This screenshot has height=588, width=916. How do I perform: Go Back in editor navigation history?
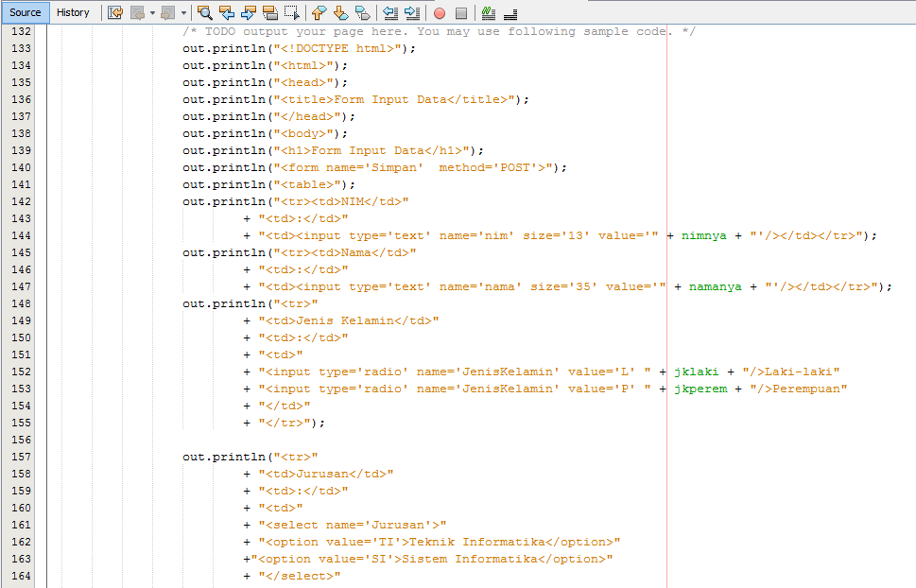(x=138, y=13)
